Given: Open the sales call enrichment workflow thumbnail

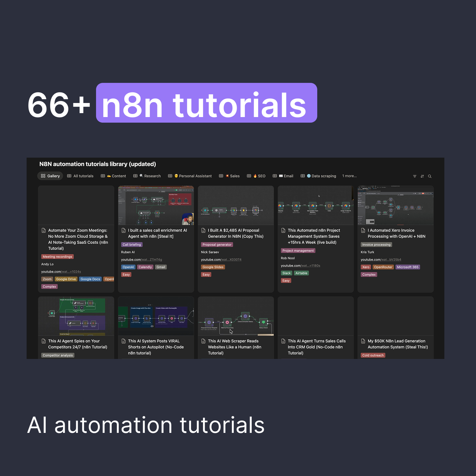Looking at the screenshot, I should coord(156,205).
